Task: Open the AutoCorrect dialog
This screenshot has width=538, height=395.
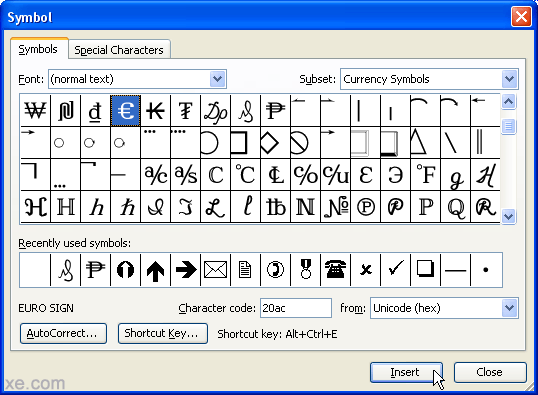Action: point(63,333)
